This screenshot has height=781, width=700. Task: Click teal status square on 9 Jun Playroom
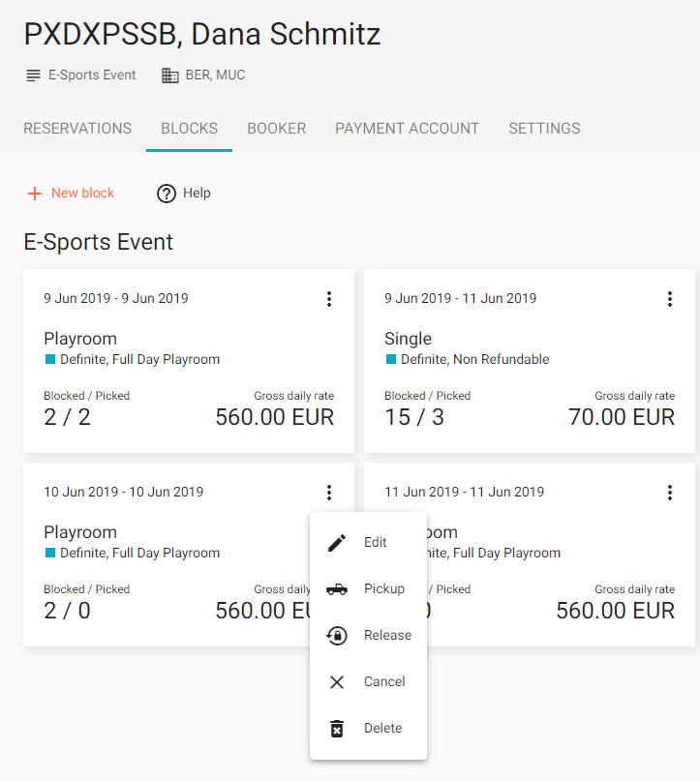coord(49,359)
